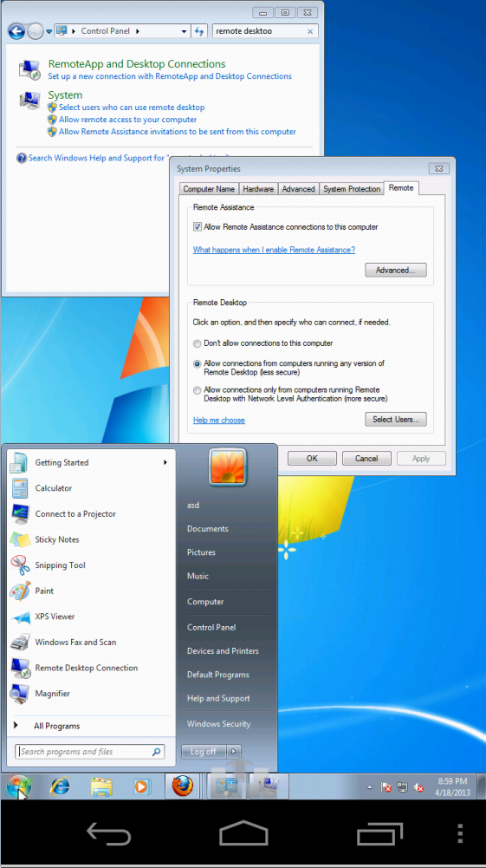Open Devices and Printers
Viewport: 486px width, 868px height.
223,651
